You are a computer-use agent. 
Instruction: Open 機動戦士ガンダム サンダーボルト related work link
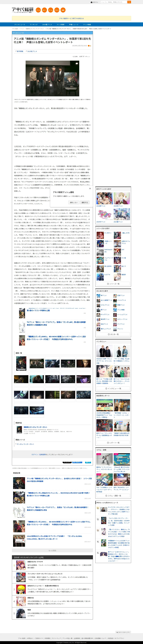click(x=35, y=427)
